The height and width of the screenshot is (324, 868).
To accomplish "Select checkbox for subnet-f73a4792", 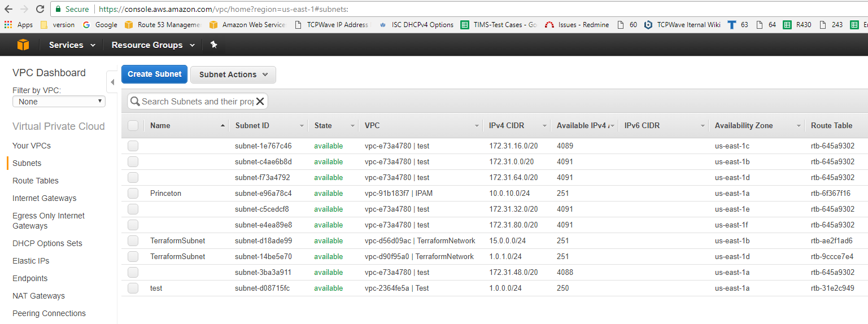I will pyautogui.click(x=133, y=177).
